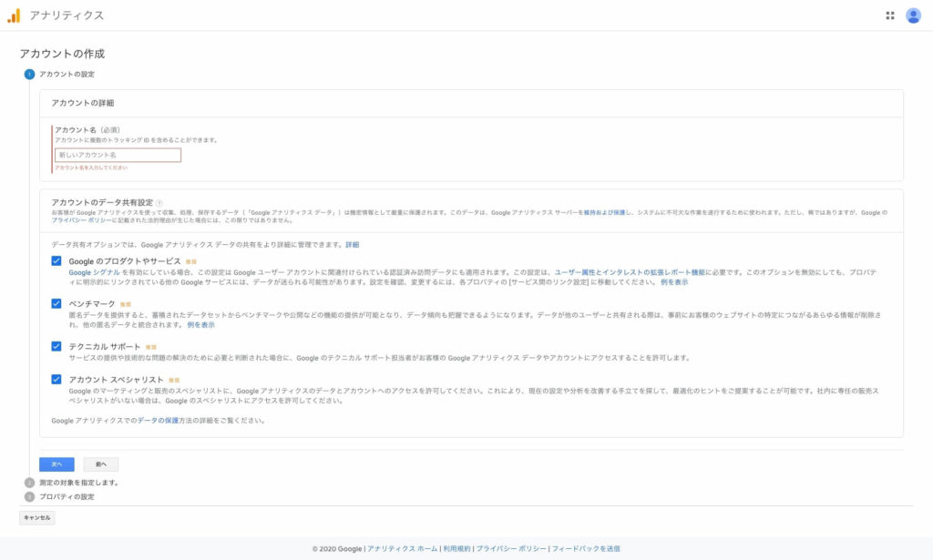Click the step 3 circle プロパティの設定
This screenshot has width=933, height=560.
pos(29,496)
